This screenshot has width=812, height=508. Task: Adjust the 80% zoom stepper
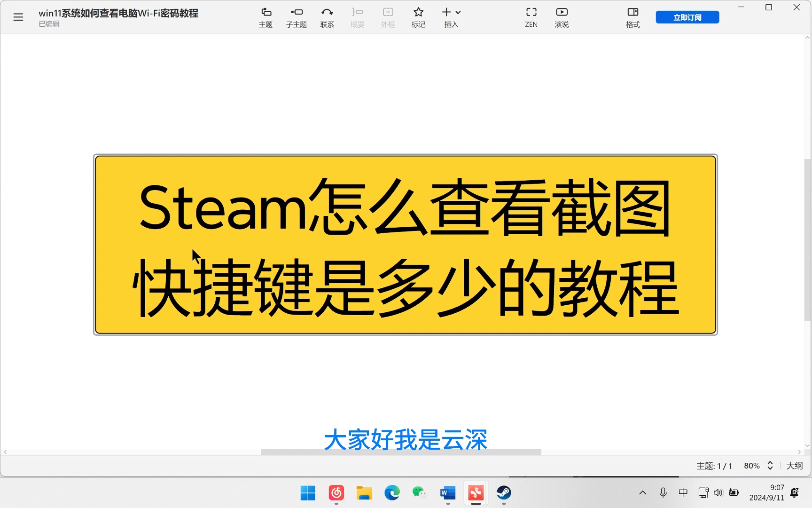click(770, 466)
